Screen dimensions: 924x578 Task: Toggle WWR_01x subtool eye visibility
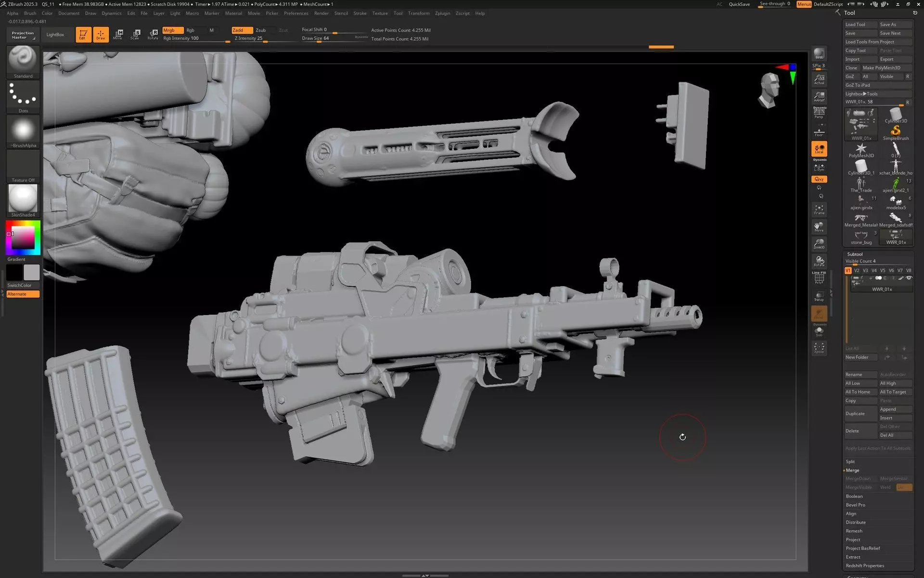[x=909, y=278]
